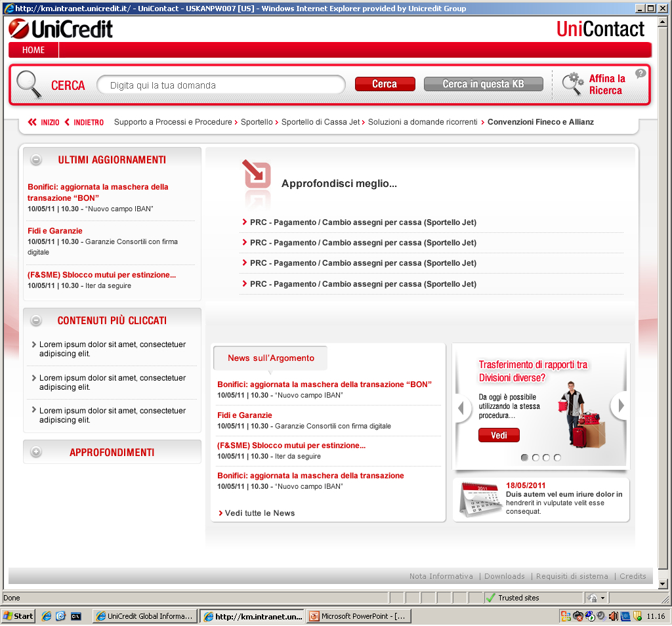Open Credits footer link
This screenshot has width=672, height=626.
633,576
